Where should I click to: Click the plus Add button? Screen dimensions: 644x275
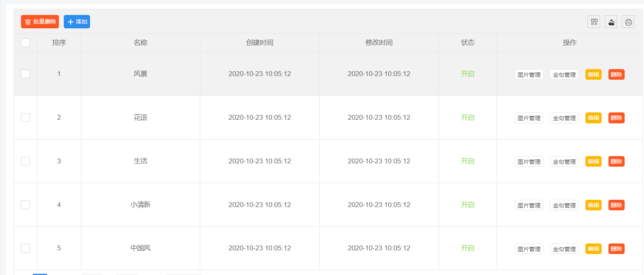(77, 22)
